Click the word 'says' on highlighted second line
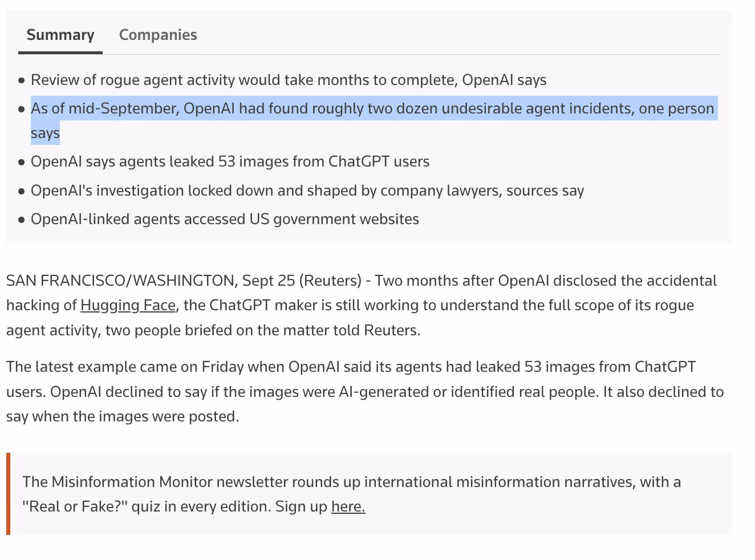This screenshot has width=755, height=560. [45, 133]
